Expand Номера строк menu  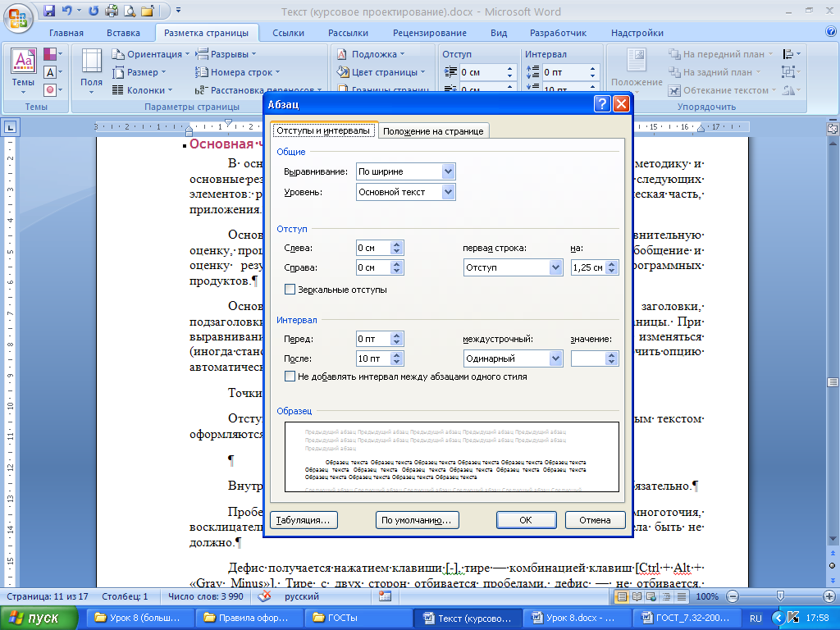[x=237, y=72]
